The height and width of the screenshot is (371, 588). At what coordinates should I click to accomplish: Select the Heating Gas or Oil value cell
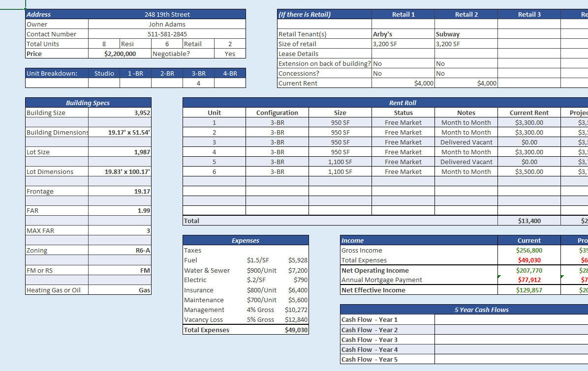[119, 290]
